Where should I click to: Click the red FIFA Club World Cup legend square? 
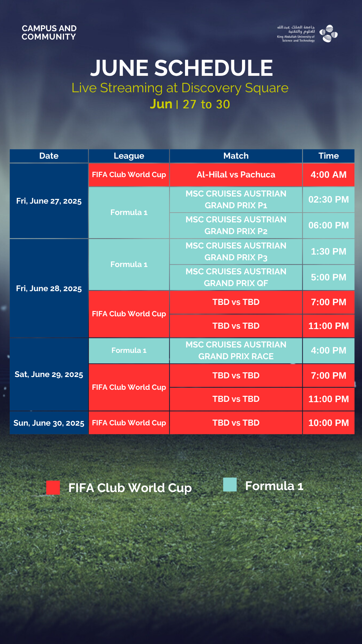point(53,487)
